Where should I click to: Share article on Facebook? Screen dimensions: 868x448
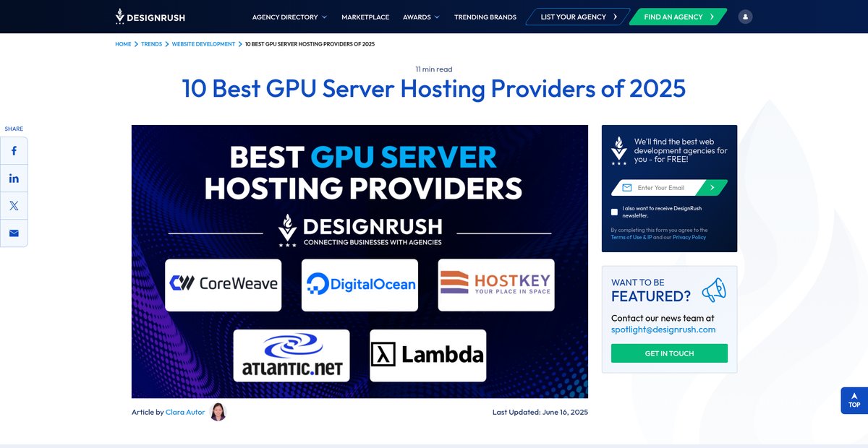tap(14, 151)
